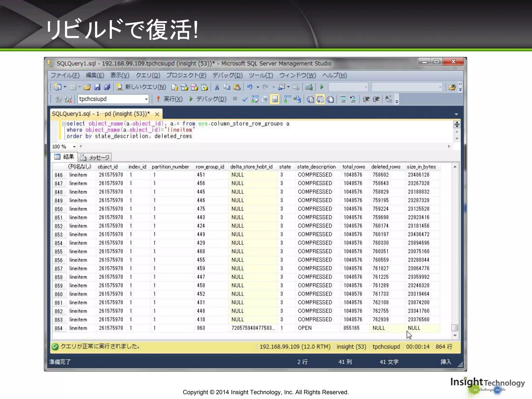Open an Analysis Services DMX Query icon
This screenshot has height=399, width=532.
tap(194, 87)
